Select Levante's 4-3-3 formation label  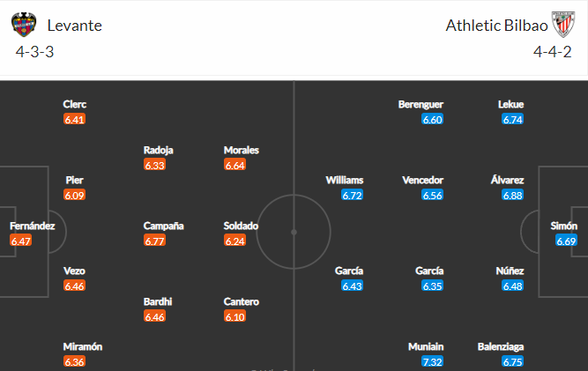pos(35,52)
